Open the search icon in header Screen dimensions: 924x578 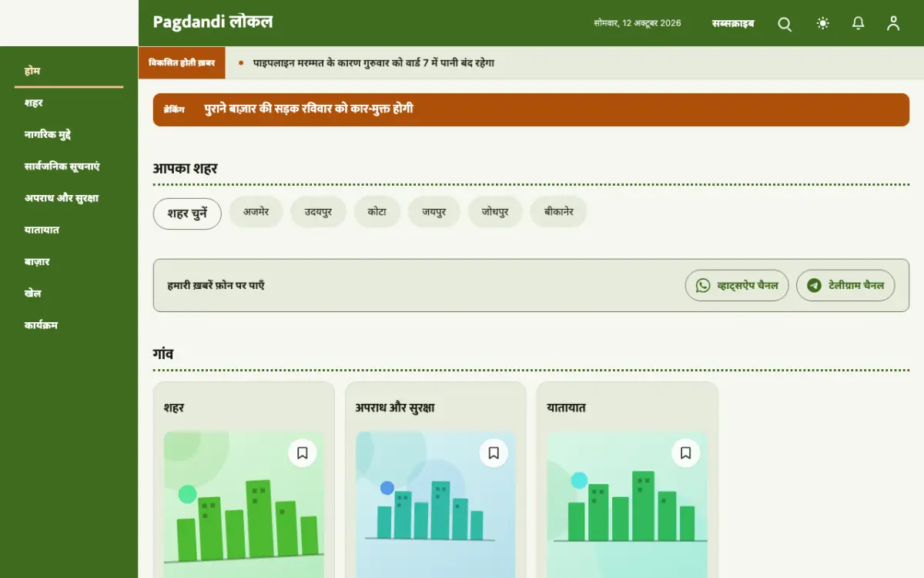click(785, 24)
